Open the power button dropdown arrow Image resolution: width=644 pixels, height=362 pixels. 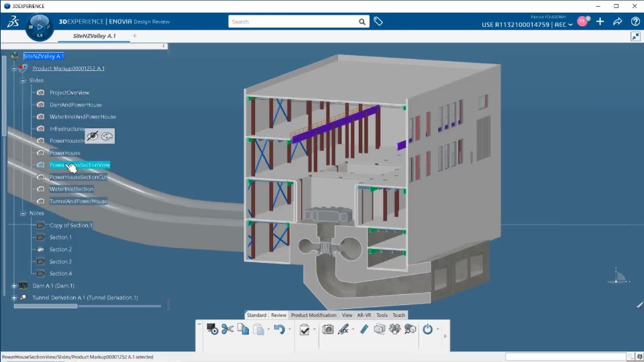(438, 329)
